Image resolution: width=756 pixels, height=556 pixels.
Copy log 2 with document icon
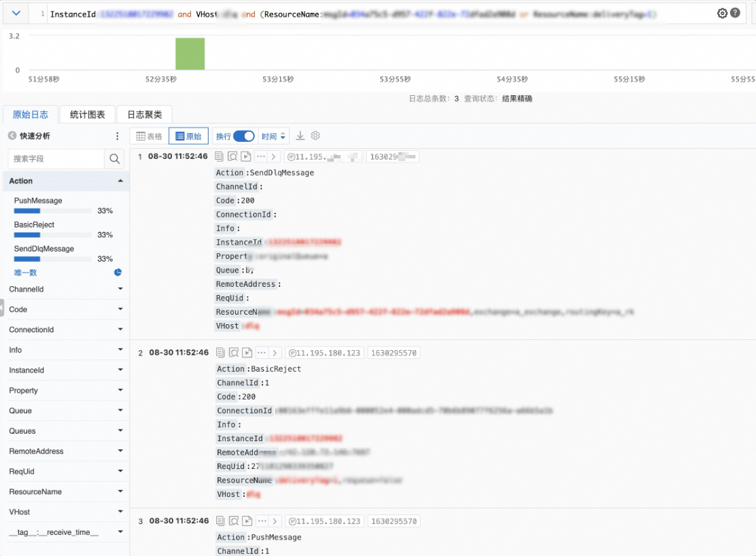click(220, 353)
